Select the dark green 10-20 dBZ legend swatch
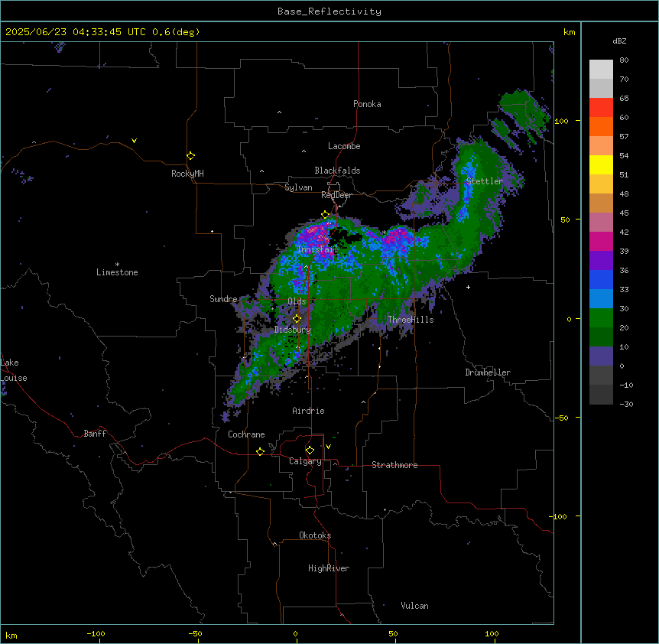The image size is (659, 644). [x=601, y=337]
